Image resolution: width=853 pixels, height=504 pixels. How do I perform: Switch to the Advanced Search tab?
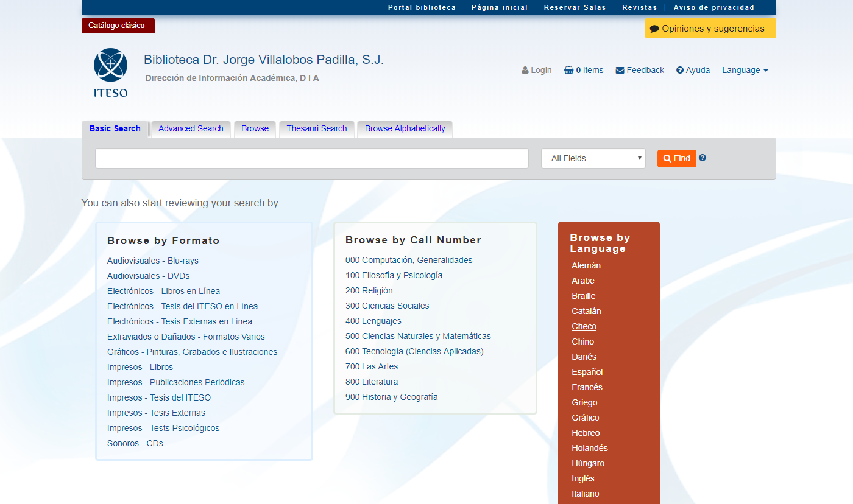pyautogui.click(x=191, y=128)
